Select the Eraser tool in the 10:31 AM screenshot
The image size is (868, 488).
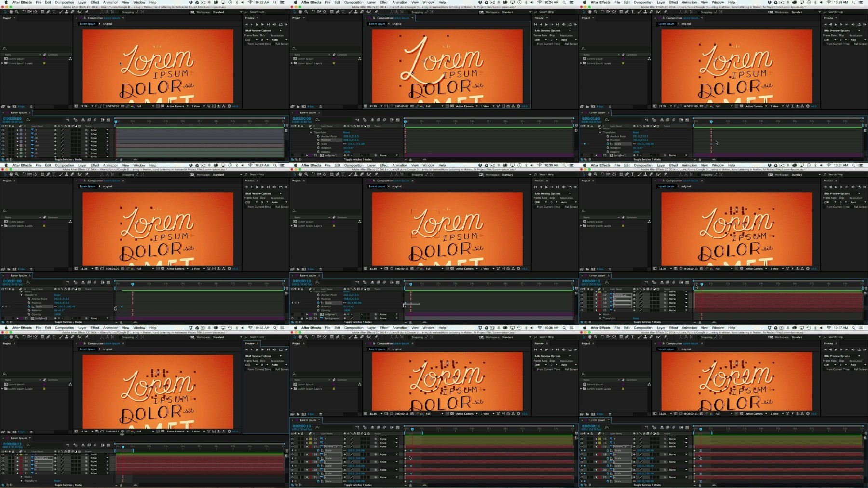point(651,174)
